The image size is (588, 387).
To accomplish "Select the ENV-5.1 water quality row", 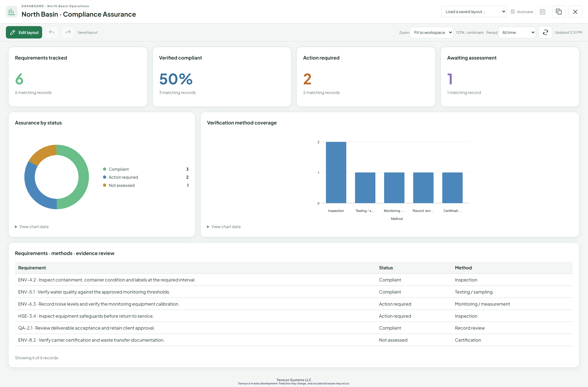I will click(x=294, y=292).
